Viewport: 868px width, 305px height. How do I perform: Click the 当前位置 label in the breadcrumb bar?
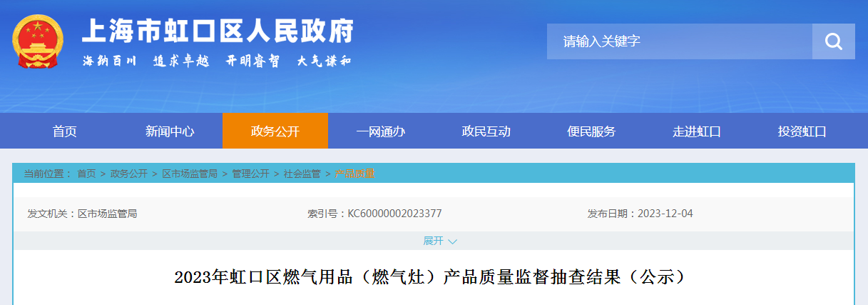(x=47, y=174)
